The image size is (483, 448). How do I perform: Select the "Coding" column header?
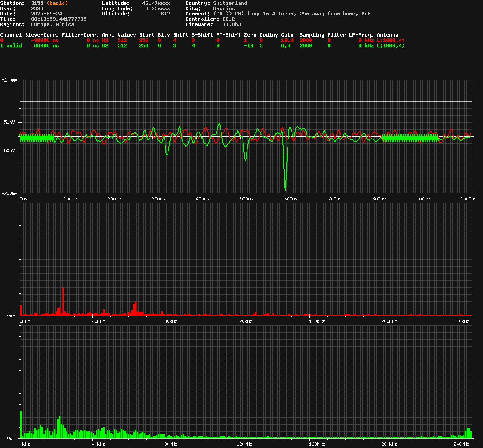pos(269,35)
